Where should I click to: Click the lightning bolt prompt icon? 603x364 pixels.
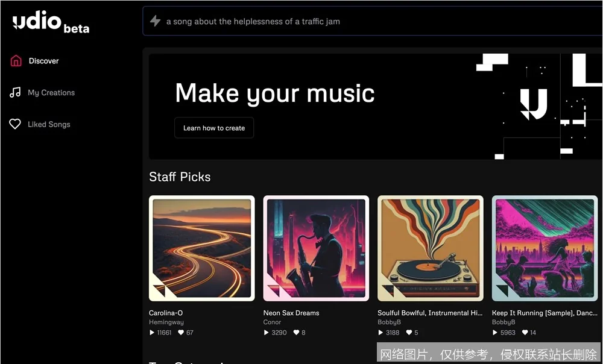(x=156, y=21)
